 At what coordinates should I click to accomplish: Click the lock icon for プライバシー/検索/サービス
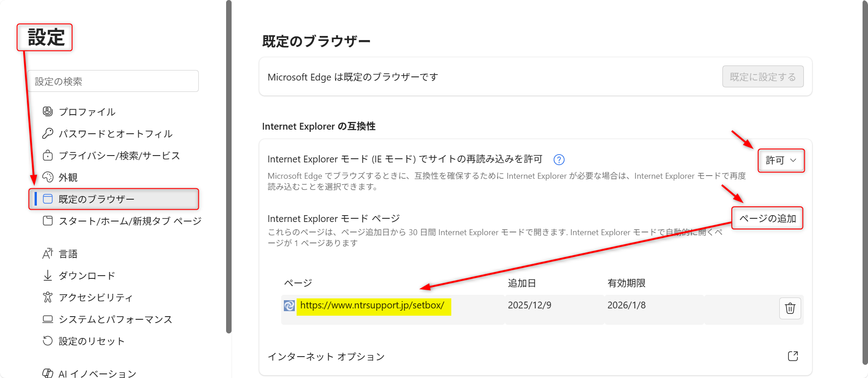(x=48, y=156)
